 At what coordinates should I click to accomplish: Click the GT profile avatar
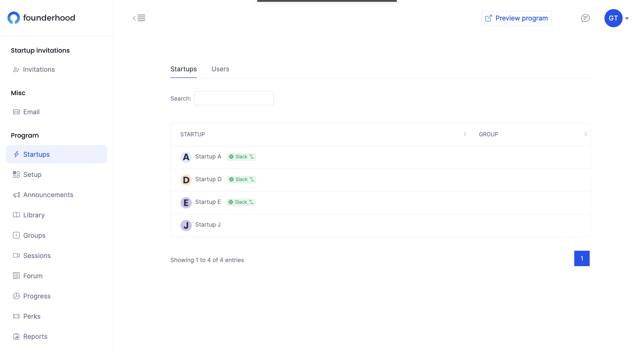pos(613,18)
